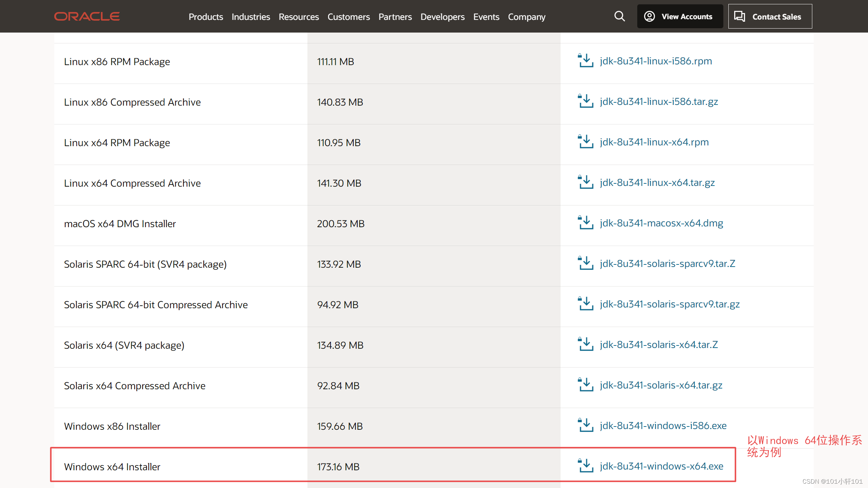Select the 'Linux x64 Compressed Archive' text
Image resolution: width=868 pixels, height=488 pixels.
(x=132, y=183)
